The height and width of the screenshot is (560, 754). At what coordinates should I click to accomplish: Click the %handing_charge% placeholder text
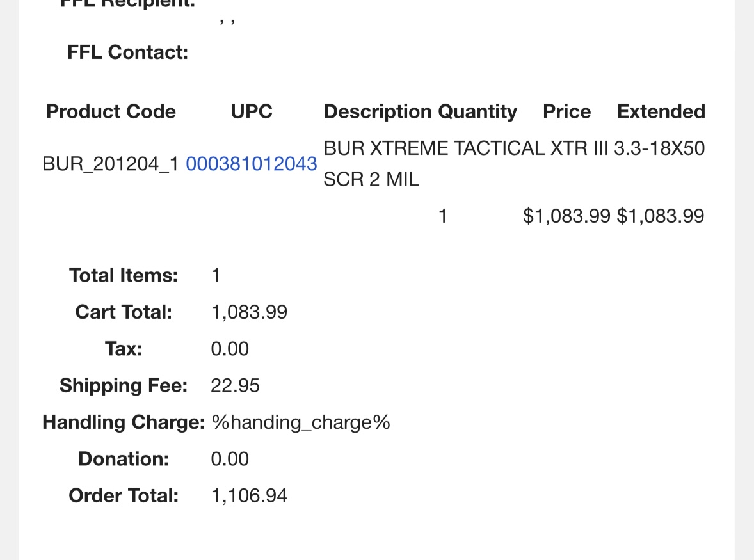(x=300, y=422)
